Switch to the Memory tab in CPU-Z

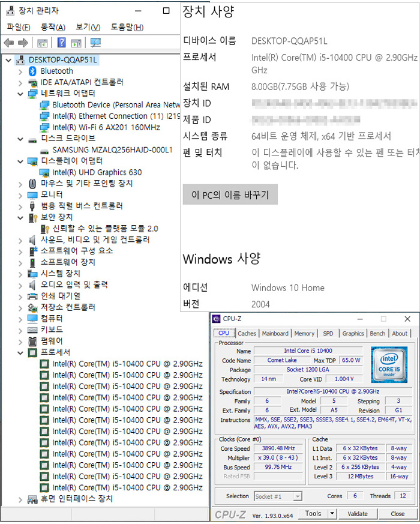pyautogui.click(x=304, y=334)
